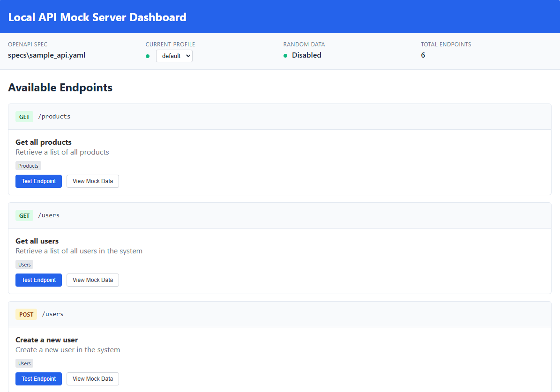Select the /products endpoint path

click(54, 117)
